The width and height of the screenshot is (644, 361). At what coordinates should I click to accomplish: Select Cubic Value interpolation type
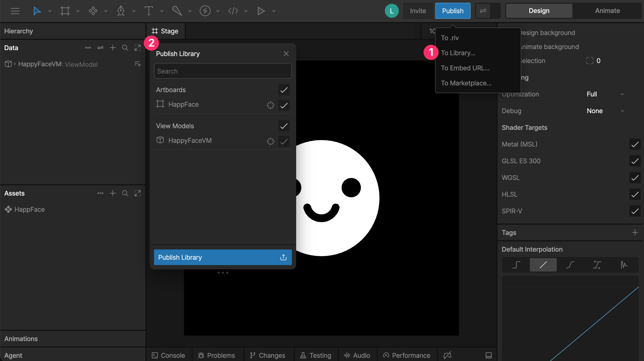pyautogui.click(x=597, y=265)
